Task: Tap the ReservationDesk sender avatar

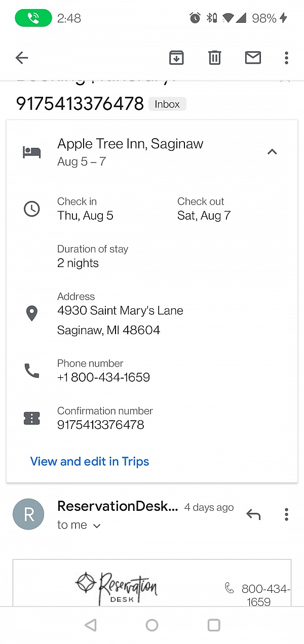Action: (x=28, y=515)
